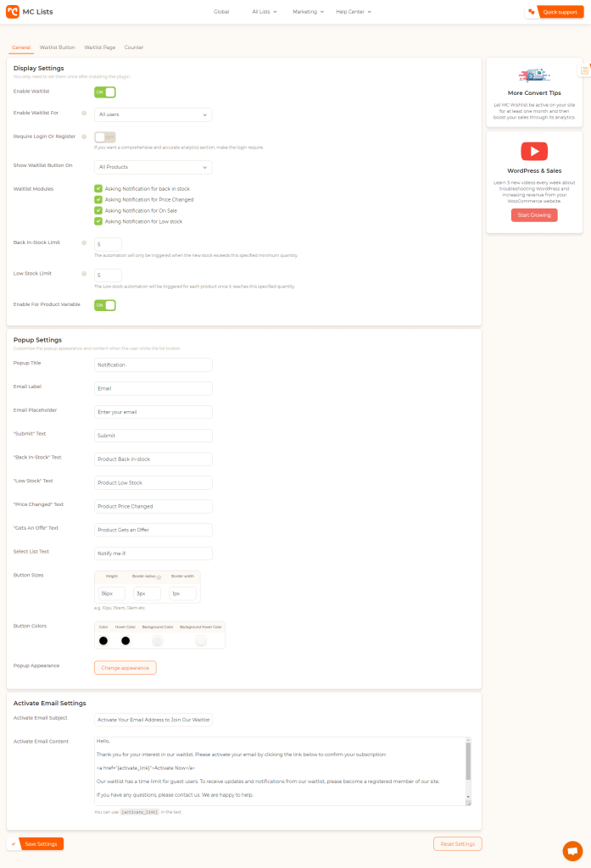Image resolution: width=591 pixels, height=868 pixels.
Task: Toggle the Enable Waitlist switch
Action: 104,92
